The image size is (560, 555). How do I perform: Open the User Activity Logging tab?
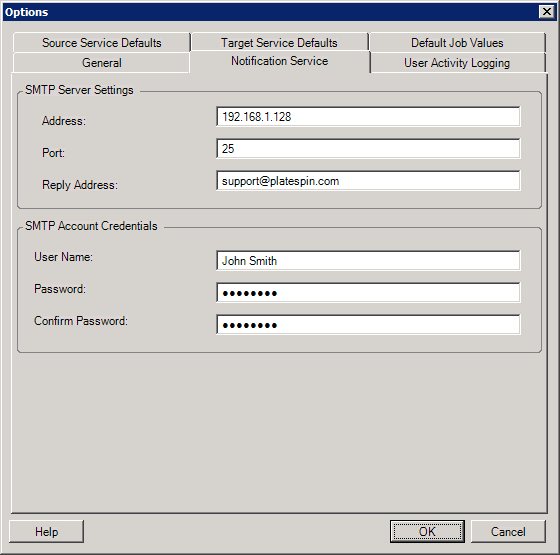[457, 63]
